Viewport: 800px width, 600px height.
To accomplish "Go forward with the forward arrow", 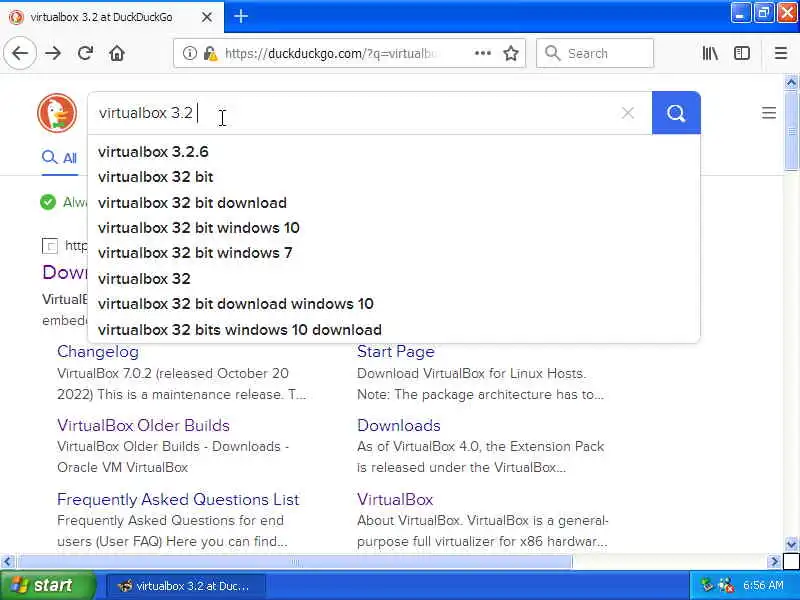I will [x=53, y=53].
